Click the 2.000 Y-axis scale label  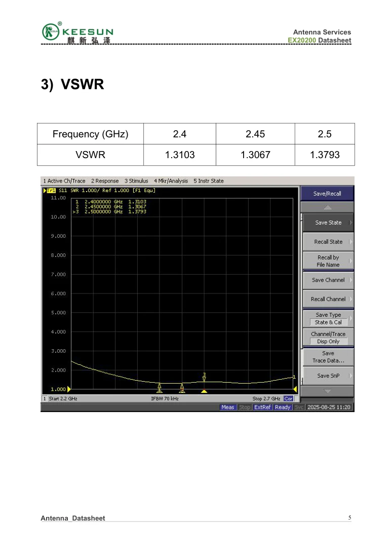(58, 370)
